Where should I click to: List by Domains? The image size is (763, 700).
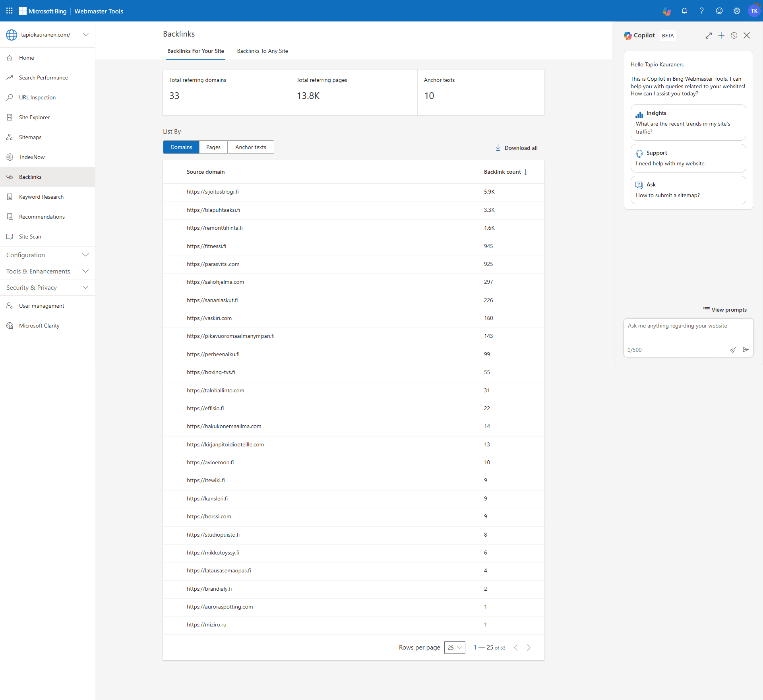(x=181, y=147)
